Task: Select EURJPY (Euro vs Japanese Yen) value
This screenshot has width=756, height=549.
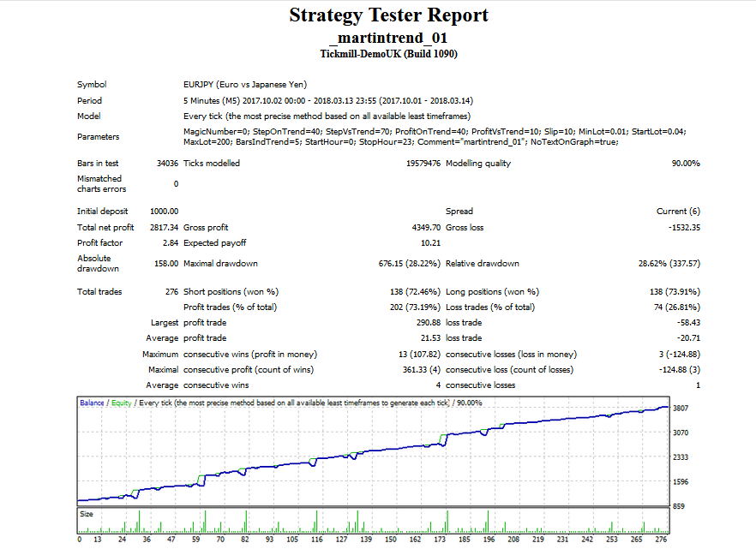Action: tap(245, 84)
